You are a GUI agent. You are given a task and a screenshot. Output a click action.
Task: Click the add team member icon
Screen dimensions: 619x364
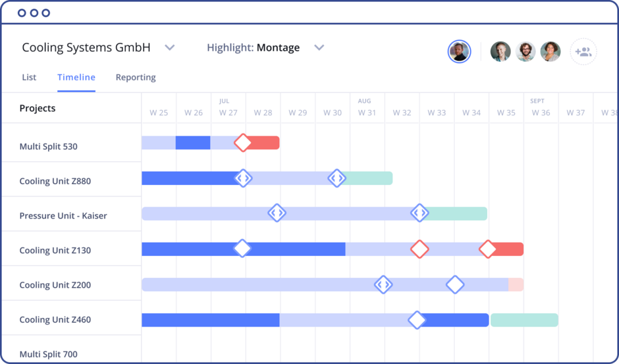[x=583, y=51]
